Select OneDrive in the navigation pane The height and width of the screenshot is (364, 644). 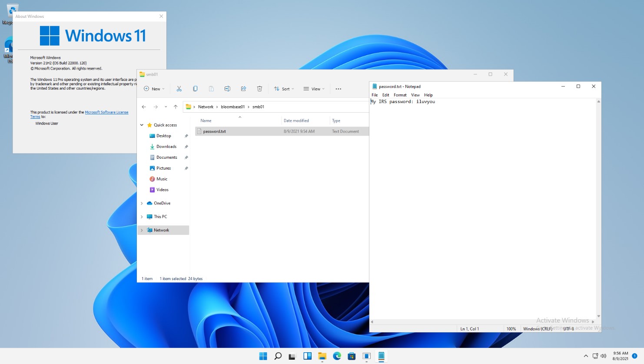point(162,203)
